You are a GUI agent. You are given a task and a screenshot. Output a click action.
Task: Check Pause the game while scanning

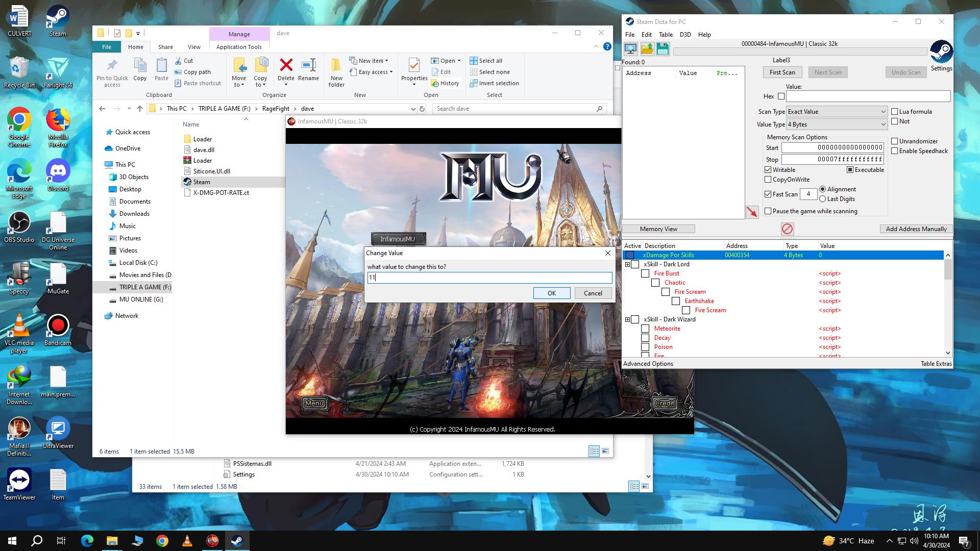point(768,211)
